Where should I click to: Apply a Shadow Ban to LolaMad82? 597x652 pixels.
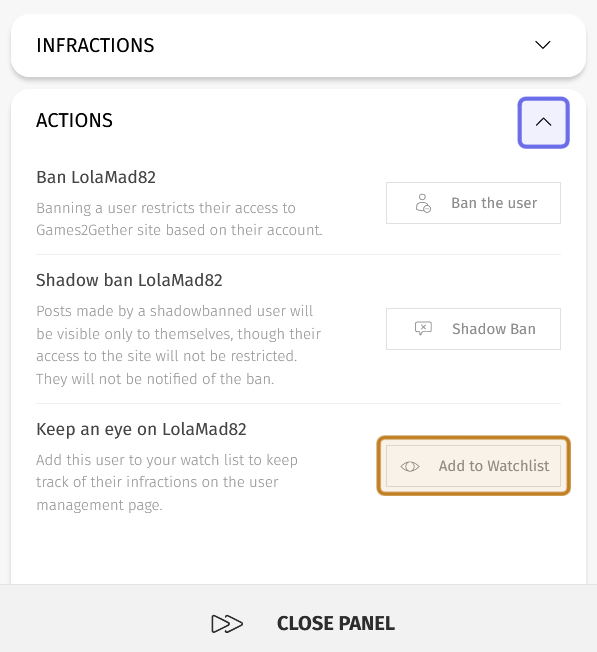473,329
